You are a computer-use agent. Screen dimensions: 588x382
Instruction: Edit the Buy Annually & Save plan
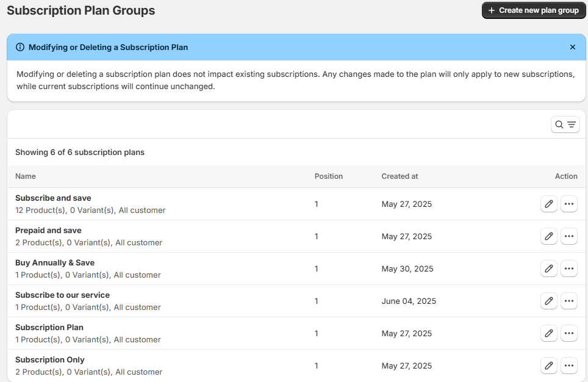click(549, 268)
